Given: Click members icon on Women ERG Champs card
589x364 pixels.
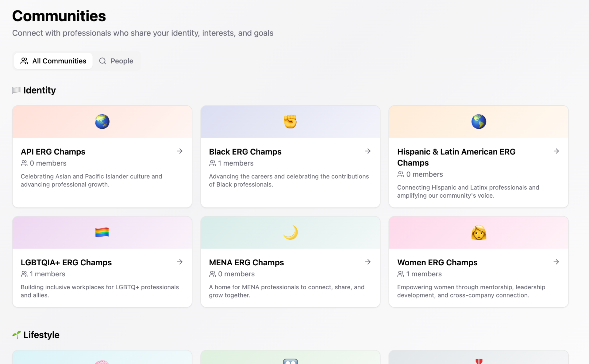Looking at the screenshot, I should pos(401,274).
